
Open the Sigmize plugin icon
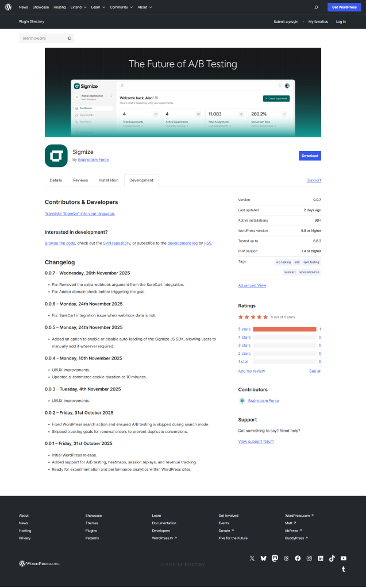tap(56, 156)
